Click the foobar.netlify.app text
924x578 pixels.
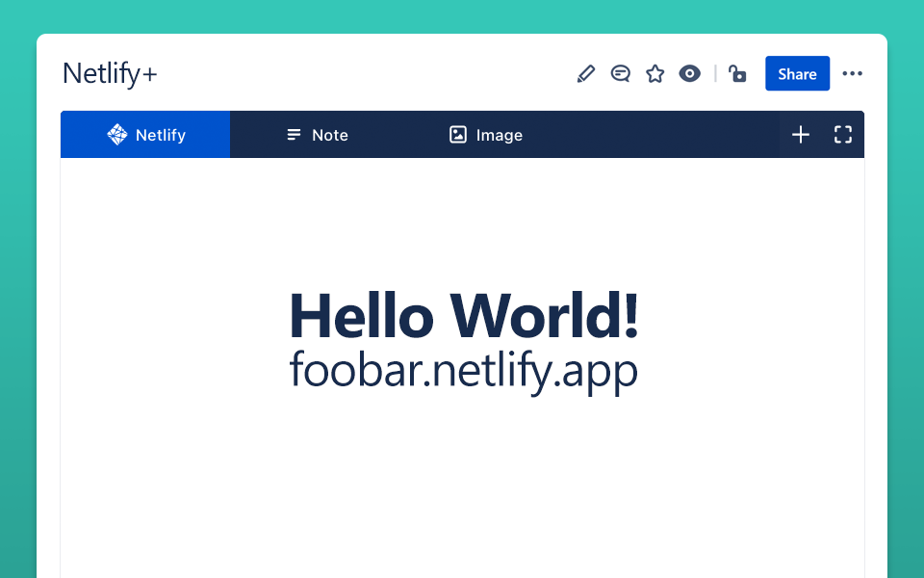coord(464,372)
